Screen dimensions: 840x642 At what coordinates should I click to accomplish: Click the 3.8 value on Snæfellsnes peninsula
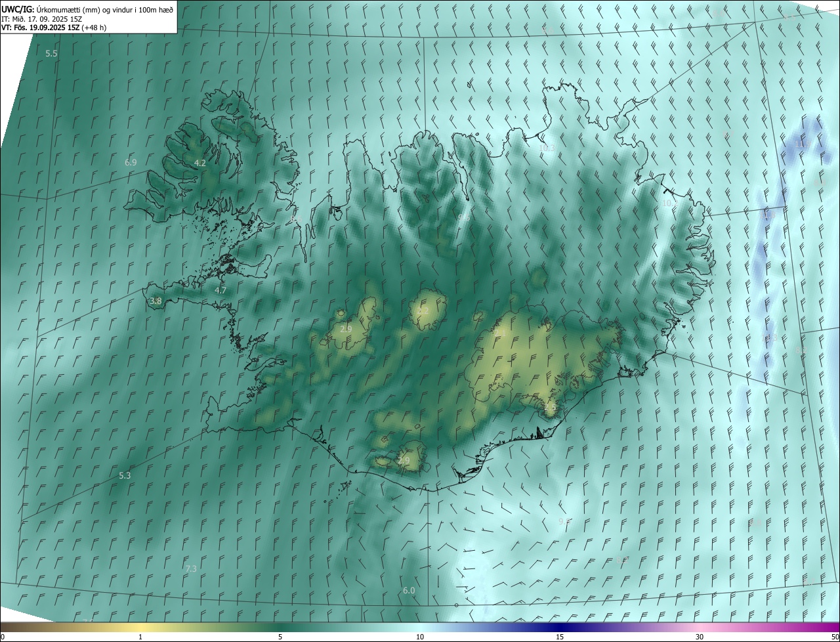pyautogui.click(x=156, y=301)
